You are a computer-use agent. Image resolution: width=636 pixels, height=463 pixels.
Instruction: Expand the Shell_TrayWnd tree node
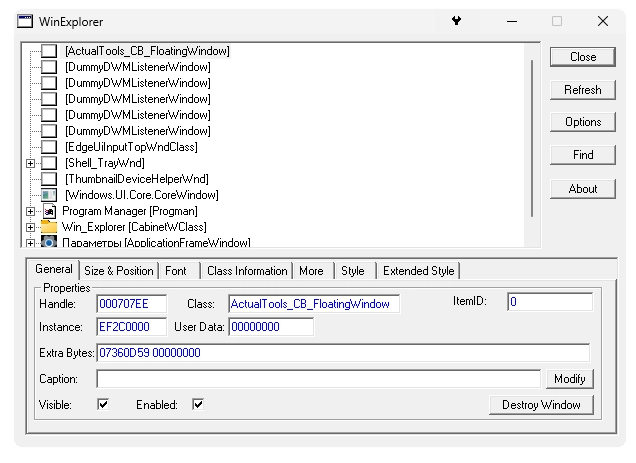(30, 163)
